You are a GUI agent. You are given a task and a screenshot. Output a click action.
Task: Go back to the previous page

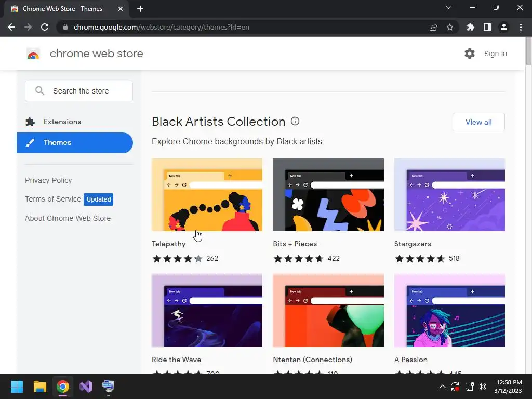tap(11, 27)
